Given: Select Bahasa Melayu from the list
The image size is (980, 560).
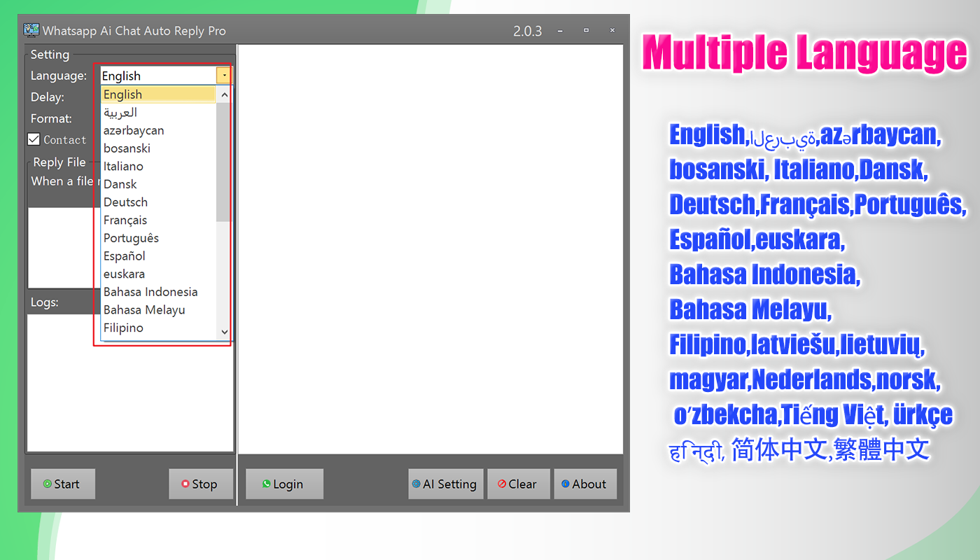Looking at the screenshot, I should [159, 310].
